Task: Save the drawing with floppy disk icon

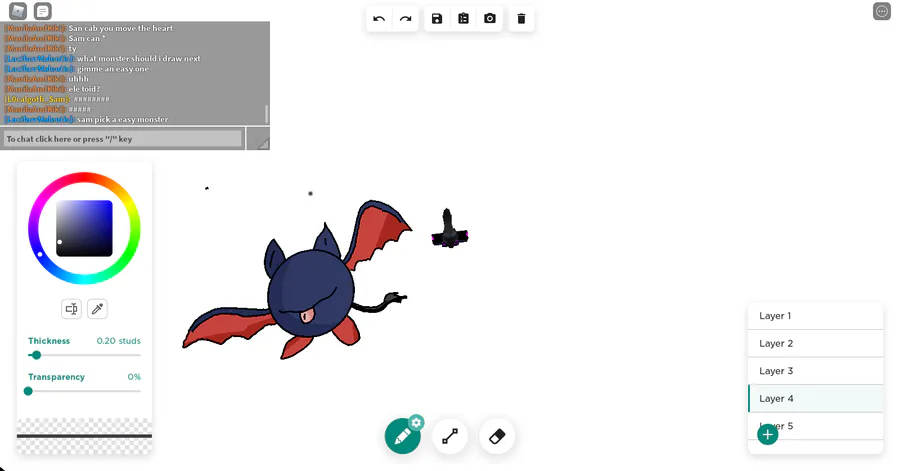Action: click(x=437, y=18)
